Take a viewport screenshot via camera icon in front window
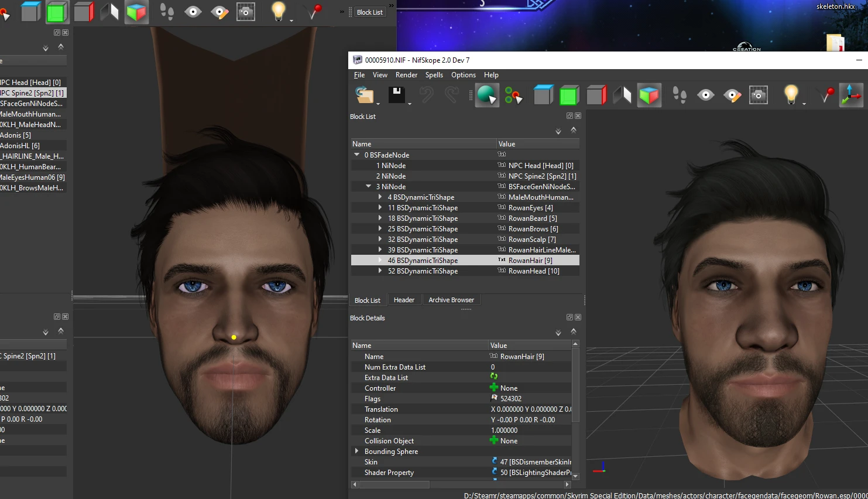This screenshot has width=868, height=499. (759, 95)
